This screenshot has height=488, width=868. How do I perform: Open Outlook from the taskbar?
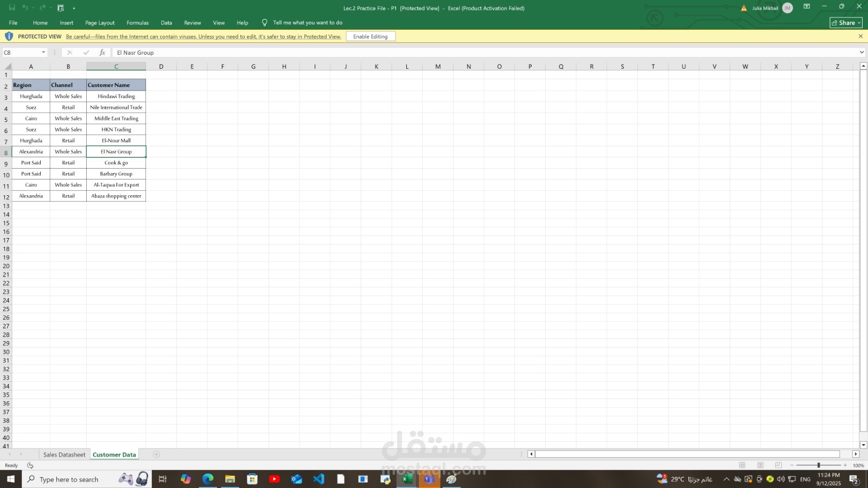[x=296, y=479]
